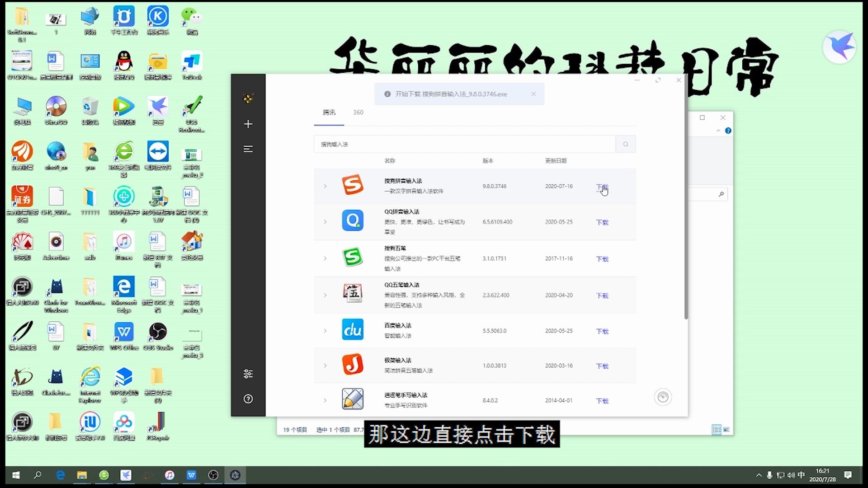The image size is (868, 488).
Task: Expand the QQ拼音输入法 row chevron
Action: click(x=325, y=222)
